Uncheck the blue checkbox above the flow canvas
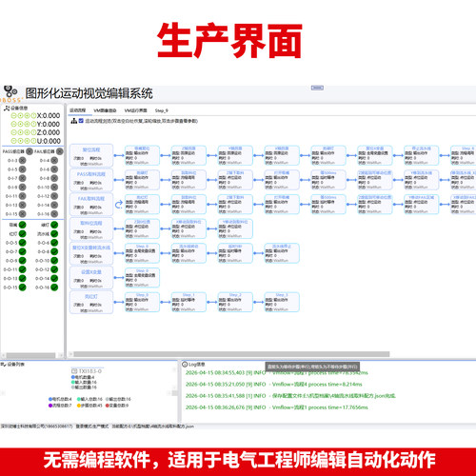 [81, 121]
